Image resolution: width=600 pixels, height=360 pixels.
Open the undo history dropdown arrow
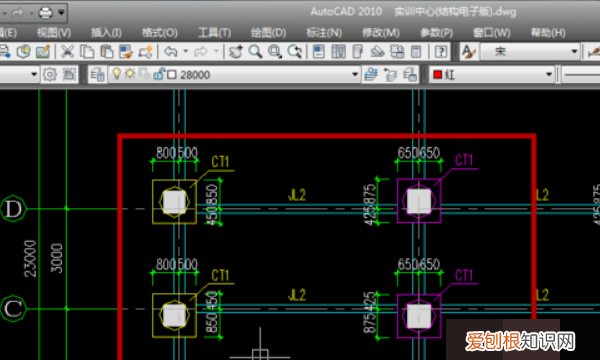(186, 51)
